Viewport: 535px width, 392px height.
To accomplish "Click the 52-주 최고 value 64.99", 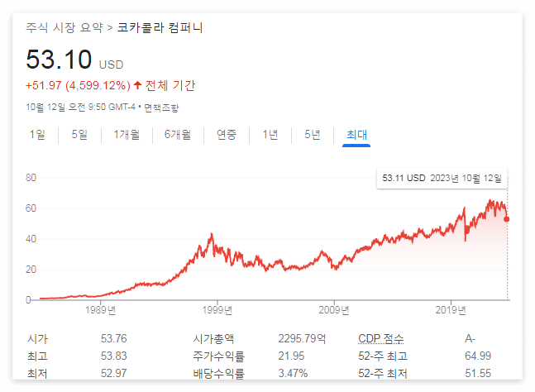I will tap(478, 356).
